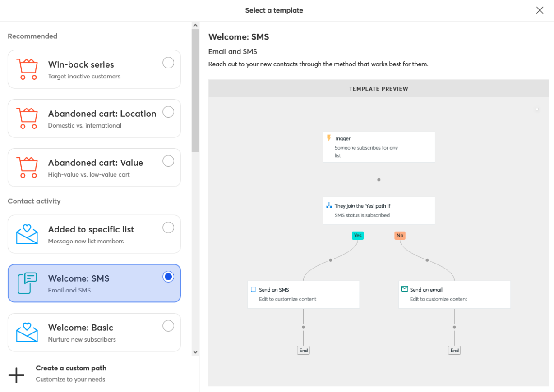
Task: Click the Welcome: SMS phone icon
Action: (x=27, y=283)
